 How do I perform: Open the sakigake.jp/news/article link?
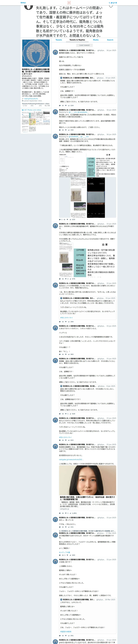click(x=71, y=459)
